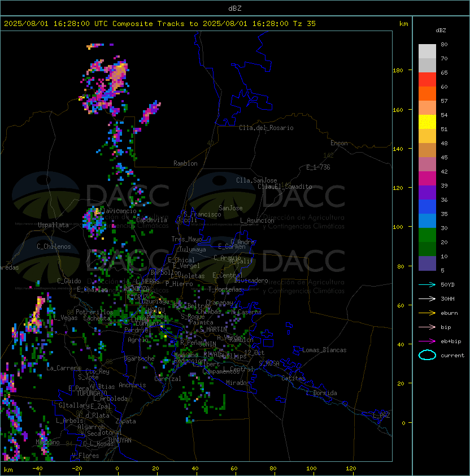Click the 'Zapata' map label
This screenshot has width=470, height=476.
coord(125,421)
